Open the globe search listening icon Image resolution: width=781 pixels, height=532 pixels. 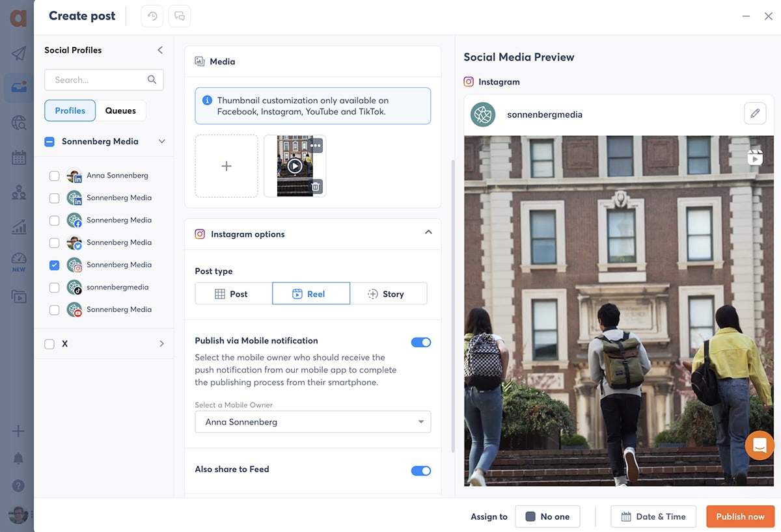point(19,122)
